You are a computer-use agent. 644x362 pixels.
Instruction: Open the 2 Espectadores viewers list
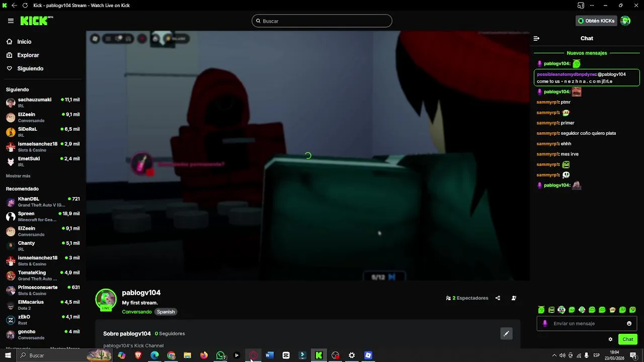[467, 298]
